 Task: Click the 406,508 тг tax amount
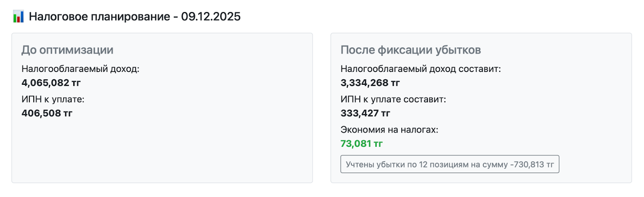[x=47, y=113]
